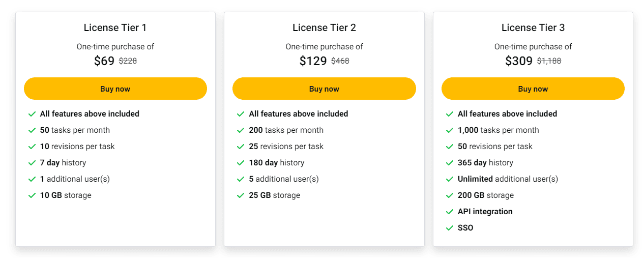The height and width of the screenshot is (258, 644).
Task: Click checkmark beside 10 GB storage
Action: click(32, 195)
